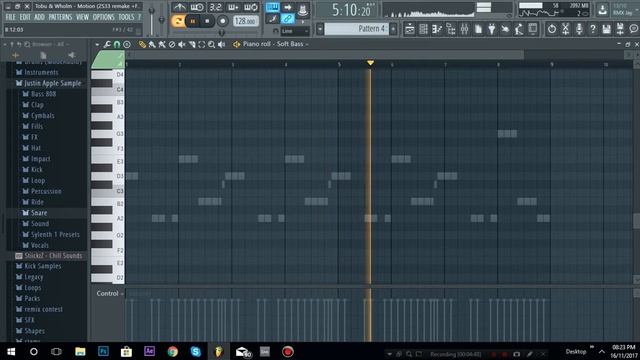
Task: Open the project files page icon
Action: coord(478,29)
